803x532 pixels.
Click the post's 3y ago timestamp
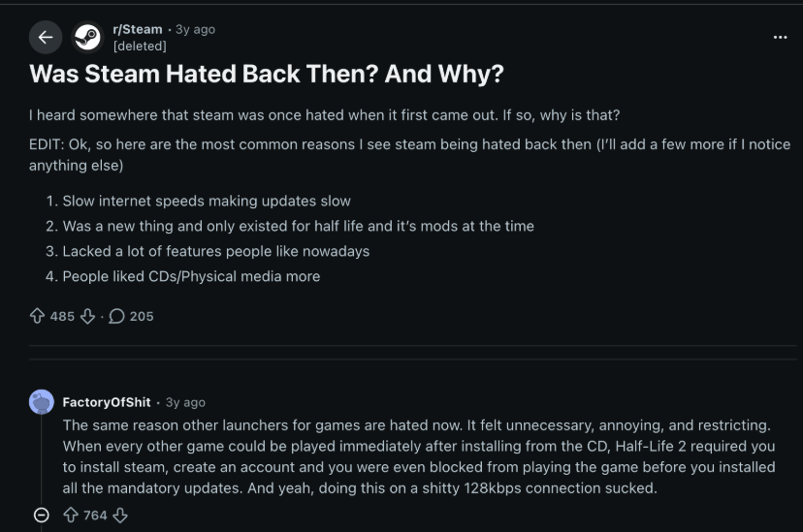(x=195, y=30)
